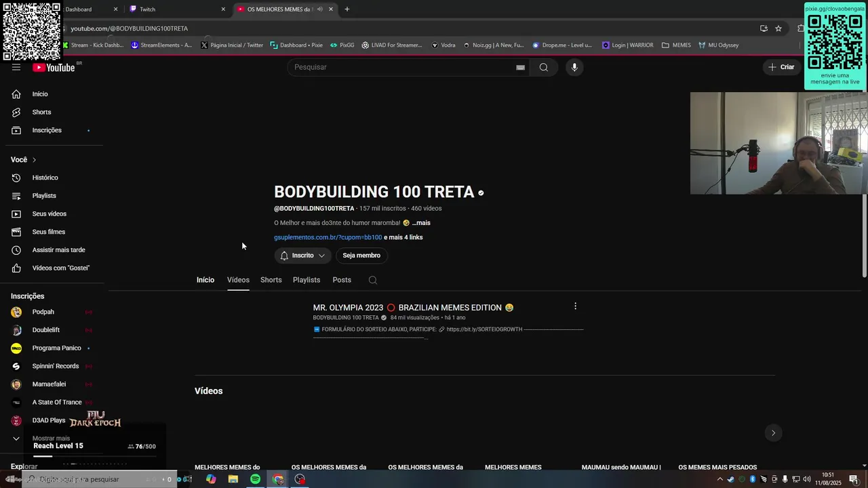Open the Página Inicial / Twitter bookmark
Screen dimensions: 868x488
[232, 45]
